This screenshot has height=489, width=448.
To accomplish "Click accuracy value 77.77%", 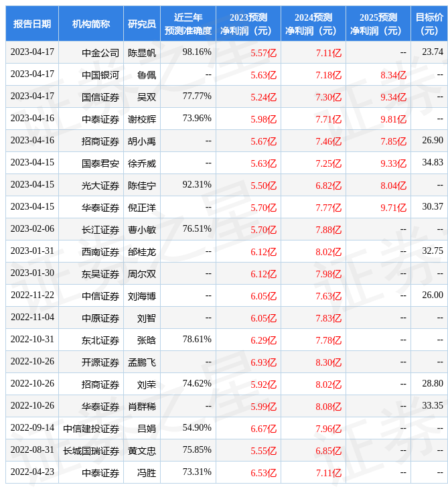I will tap(197, 96).
